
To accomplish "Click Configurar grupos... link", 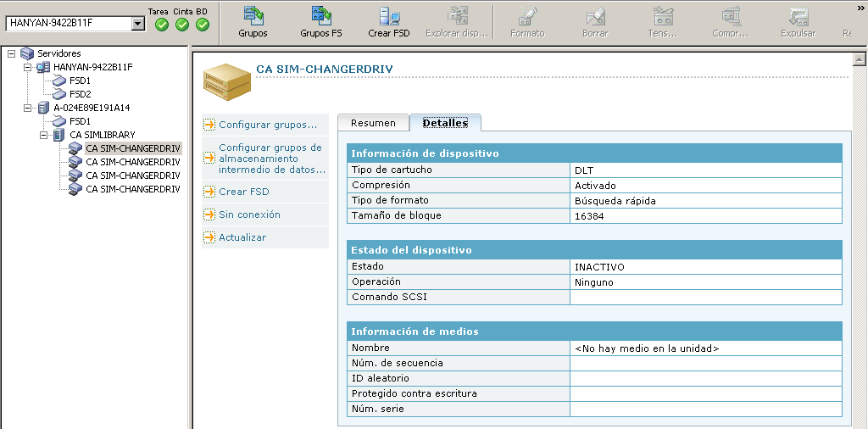I will pyautogui.click(x=268, y=125).
